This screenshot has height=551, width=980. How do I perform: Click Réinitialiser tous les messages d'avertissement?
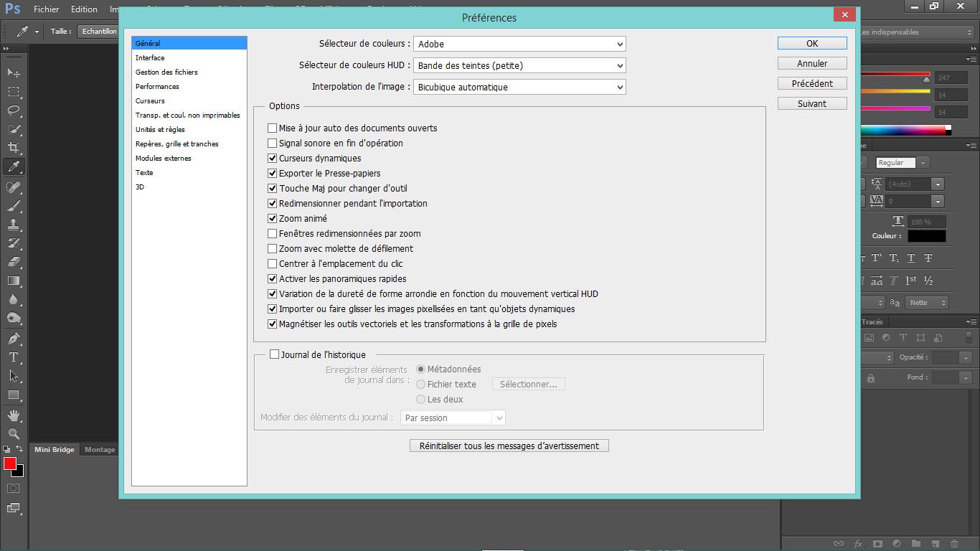click(x=509, y=446)
